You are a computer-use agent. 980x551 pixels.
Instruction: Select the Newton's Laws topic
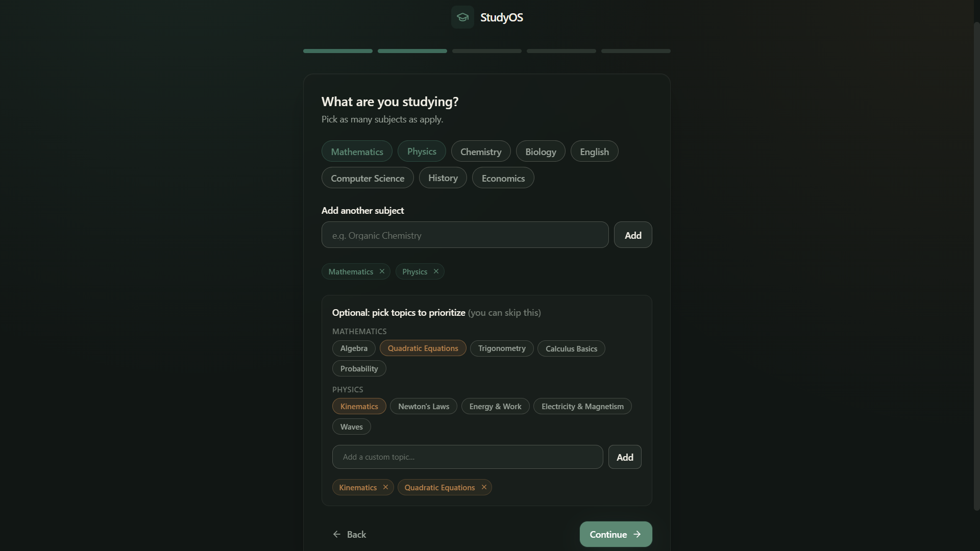[424, 407]
